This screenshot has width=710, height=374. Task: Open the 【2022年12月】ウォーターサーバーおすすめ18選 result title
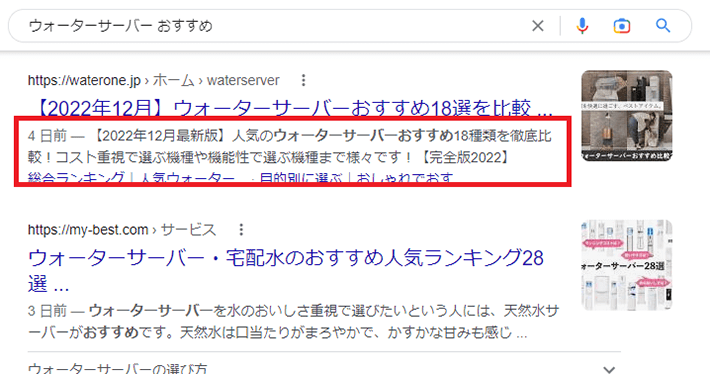click(294, 108)
